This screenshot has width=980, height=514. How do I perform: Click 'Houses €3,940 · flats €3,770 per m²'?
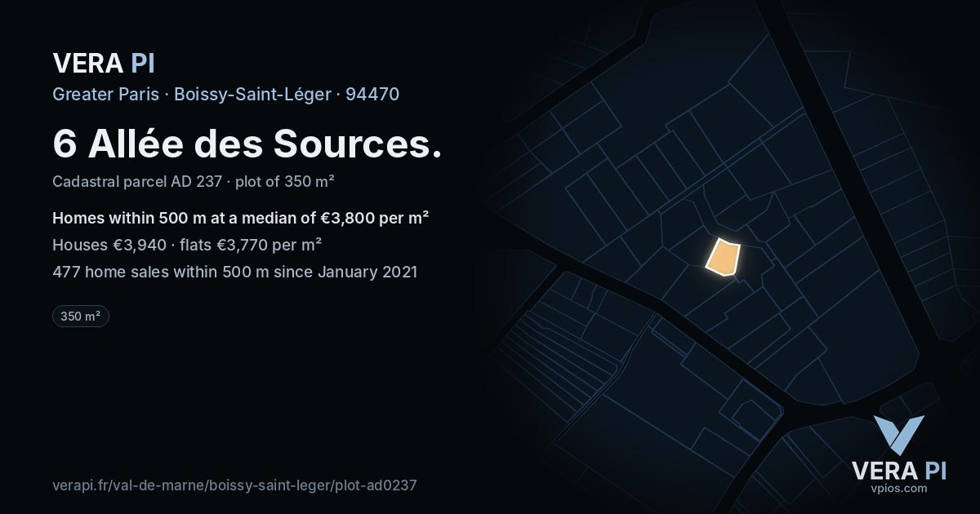pos(187,245)
